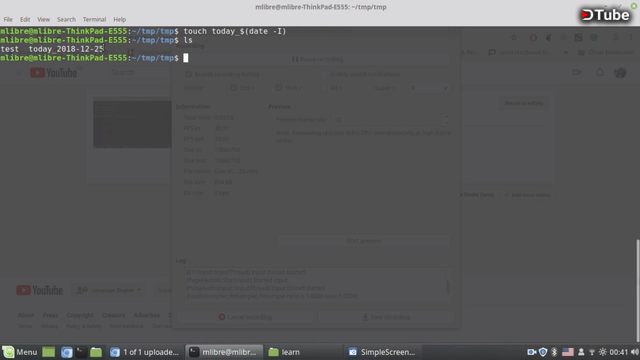Click Save recording in SimpleScreenRecorder
640x360 pixels.
386,317
